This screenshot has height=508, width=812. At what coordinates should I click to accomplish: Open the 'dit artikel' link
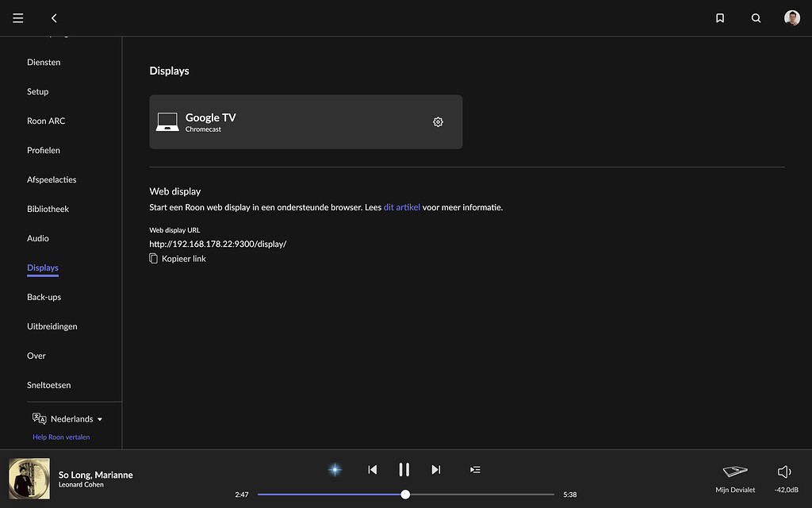(401, 207)
